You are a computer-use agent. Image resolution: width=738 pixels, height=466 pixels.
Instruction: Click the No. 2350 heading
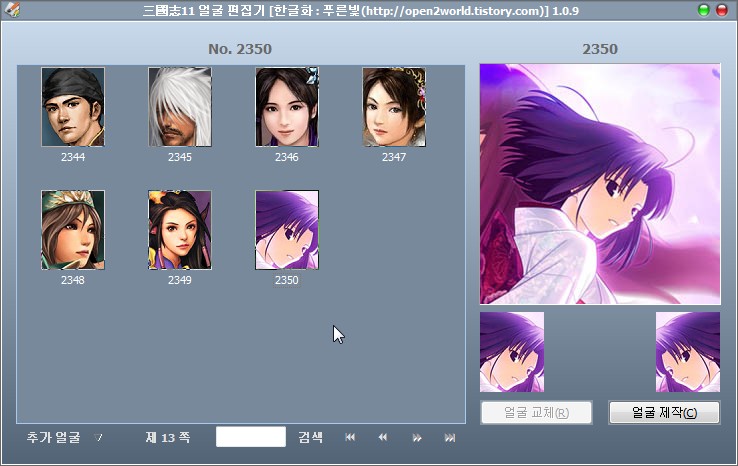coord(240,49)
